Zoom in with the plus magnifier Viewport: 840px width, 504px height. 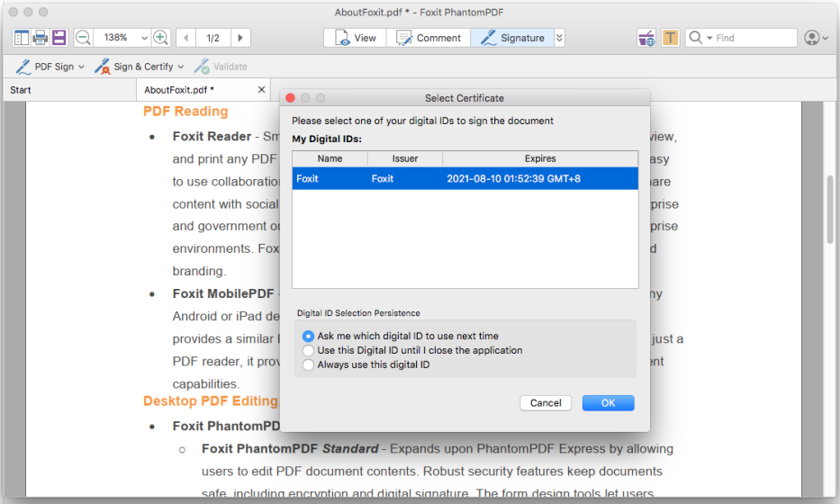click(x=161, y=38)
